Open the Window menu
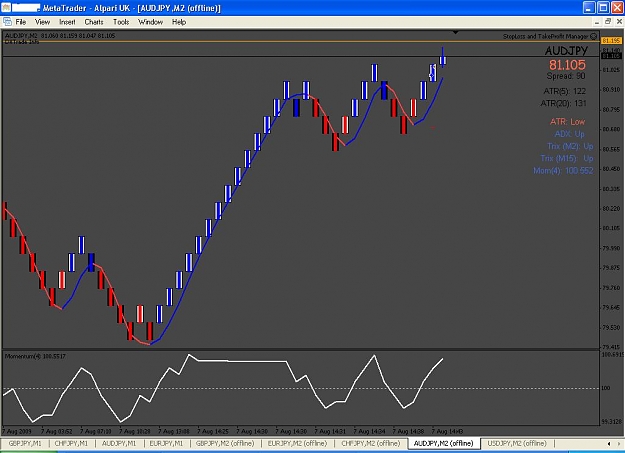Viewport: 625px width, 453px height. 150,22
